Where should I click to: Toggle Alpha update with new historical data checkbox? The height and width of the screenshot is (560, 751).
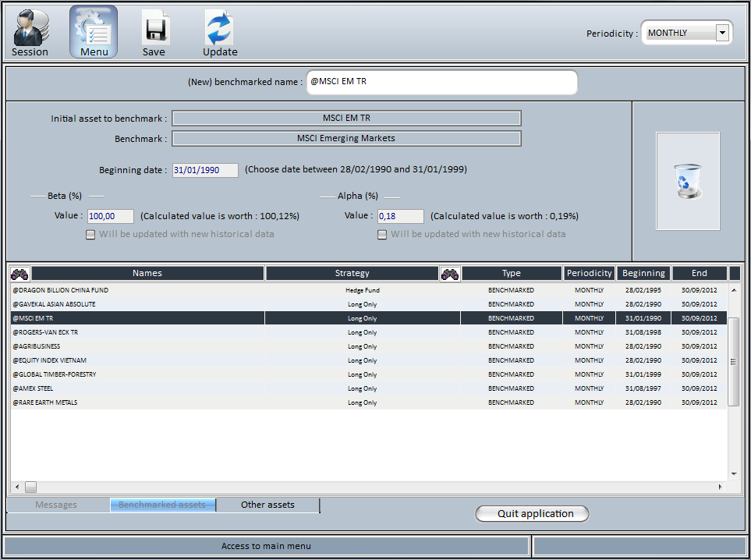pos(381,235)
